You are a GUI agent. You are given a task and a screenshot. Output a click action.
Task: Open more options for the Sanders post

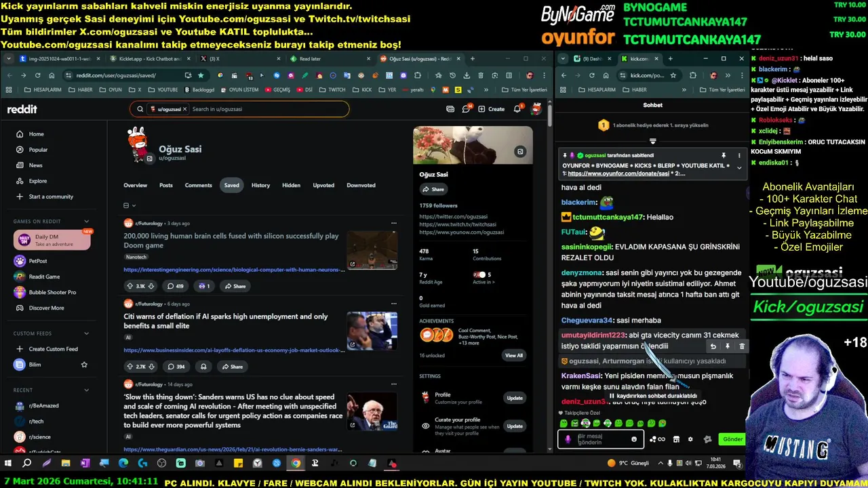393,384
